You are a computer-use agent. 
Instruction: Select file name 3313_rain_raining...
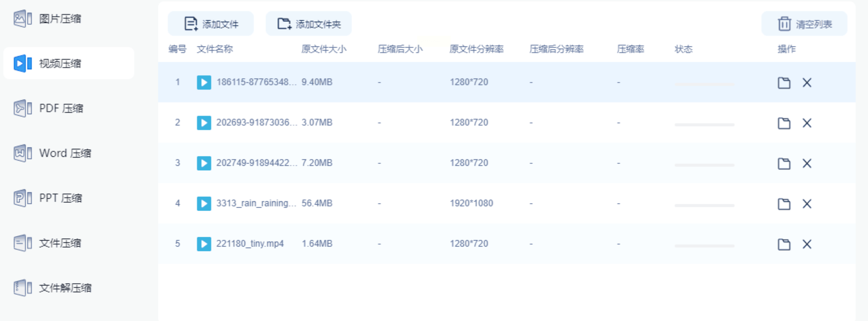(256, 203)
